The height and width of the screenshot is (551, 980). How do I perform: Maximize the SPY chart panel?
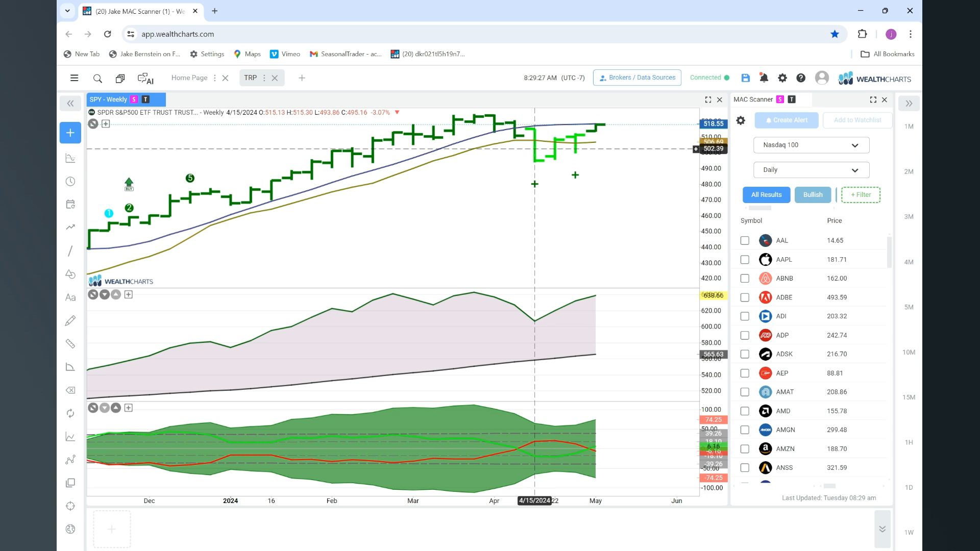(x=708, y=99)
